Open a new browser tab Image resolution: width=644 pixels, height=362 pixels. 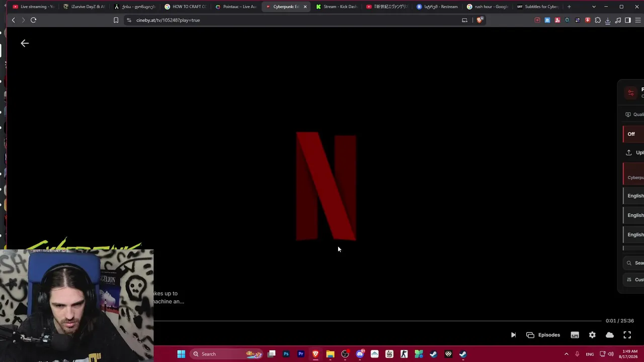click(x=569, y=7)
